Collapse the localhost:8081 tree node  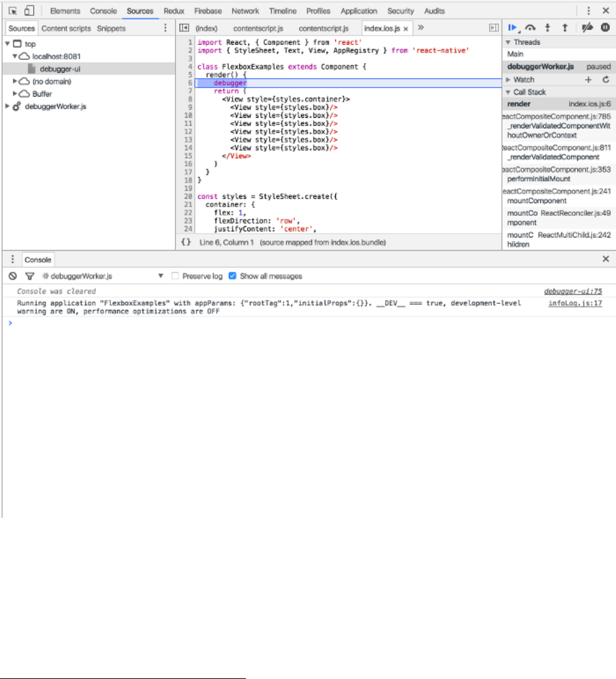tap(14, 57)
